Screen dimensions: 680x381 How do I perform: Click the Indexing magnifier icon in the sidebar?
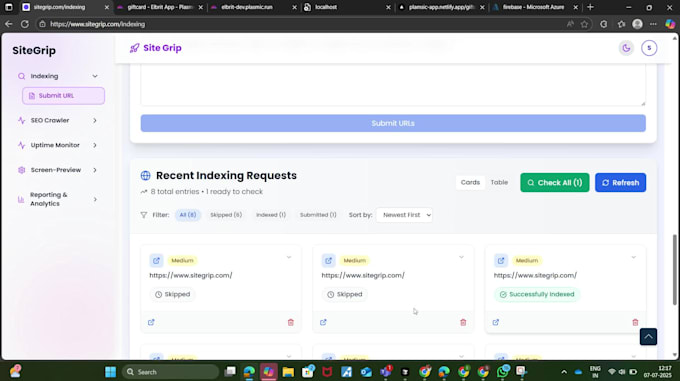pyautogui.click(x=21, y=76)
